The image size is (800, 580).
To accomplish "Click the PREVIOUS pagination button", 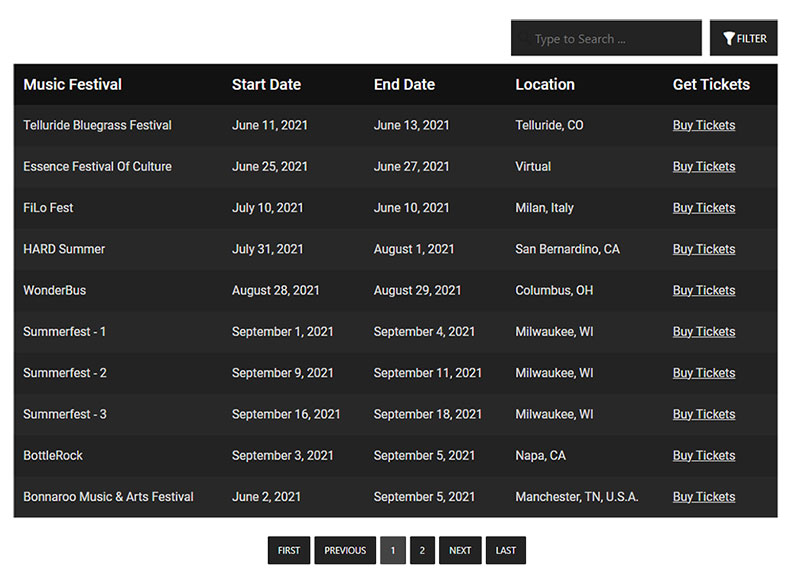I will (x=345, y=550).
